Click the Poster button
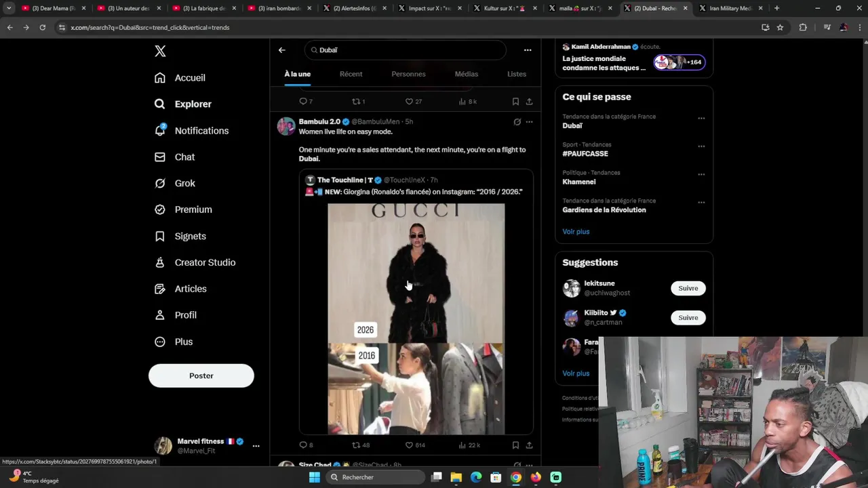Screen dimensions: 868x488 coord(201,375)
